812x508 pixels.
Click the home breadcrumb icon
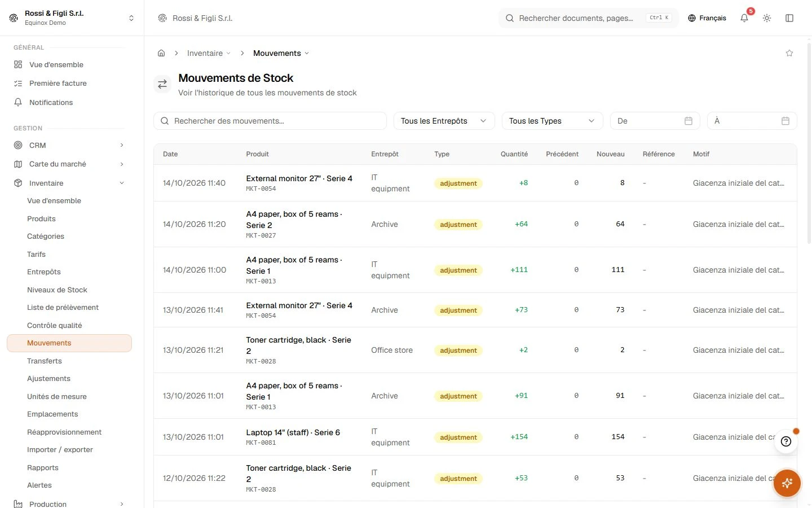pos(161,53)
